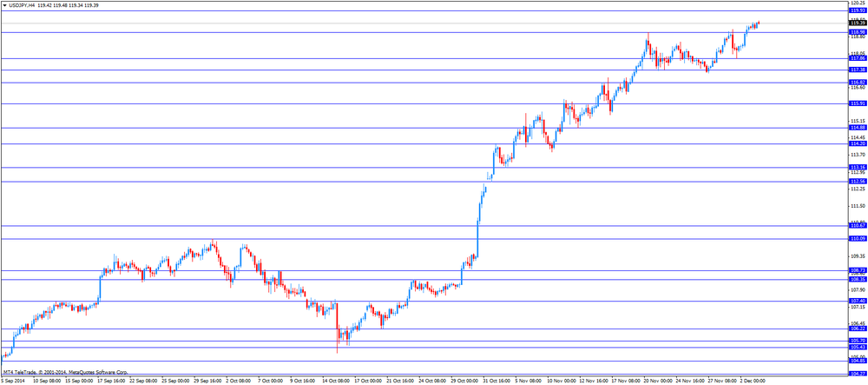Select the 105.70 horizontal level label
868x385 pixels.
[858, 341]
